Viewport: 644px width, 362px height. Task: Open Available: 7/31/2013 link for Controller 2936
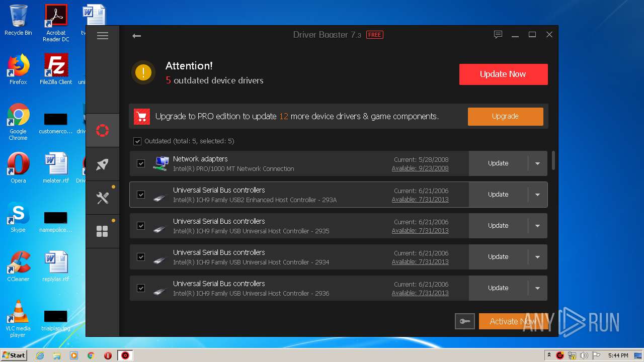420,293
